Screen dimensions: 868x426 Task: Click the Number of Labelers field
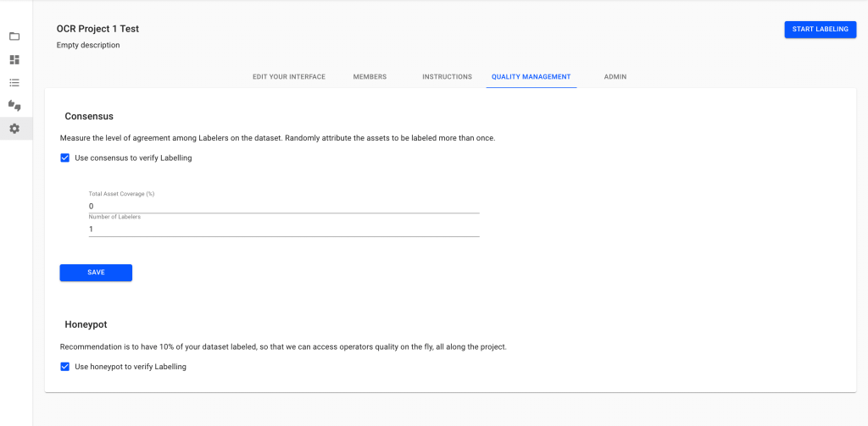[284, 229]
